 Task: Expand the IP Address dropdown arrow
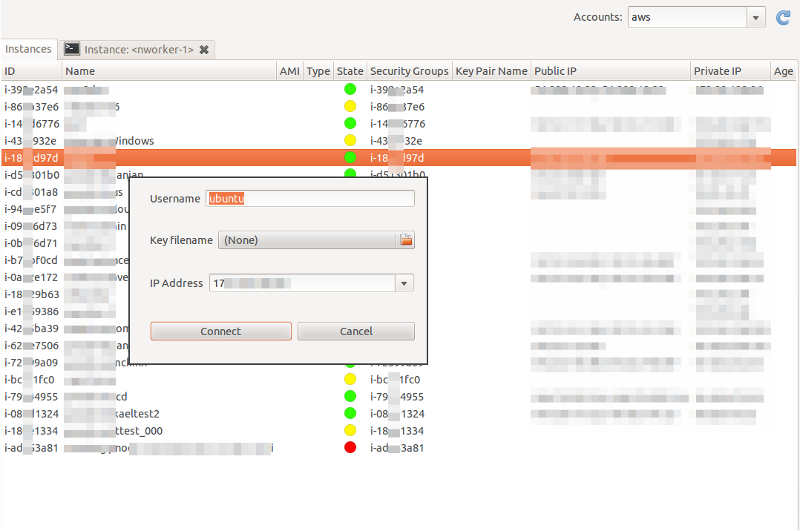tap(404, 283)
